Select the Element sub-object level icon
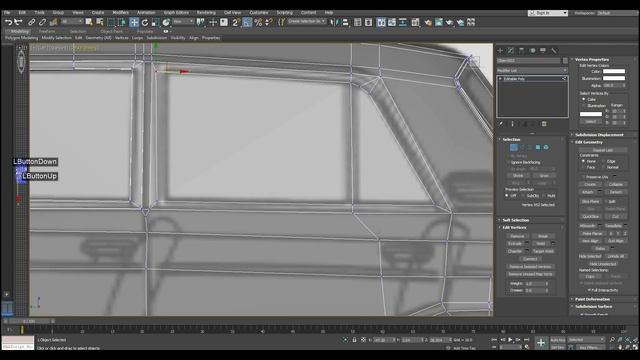This screenshot has width=640, height=360. [546, 147]
